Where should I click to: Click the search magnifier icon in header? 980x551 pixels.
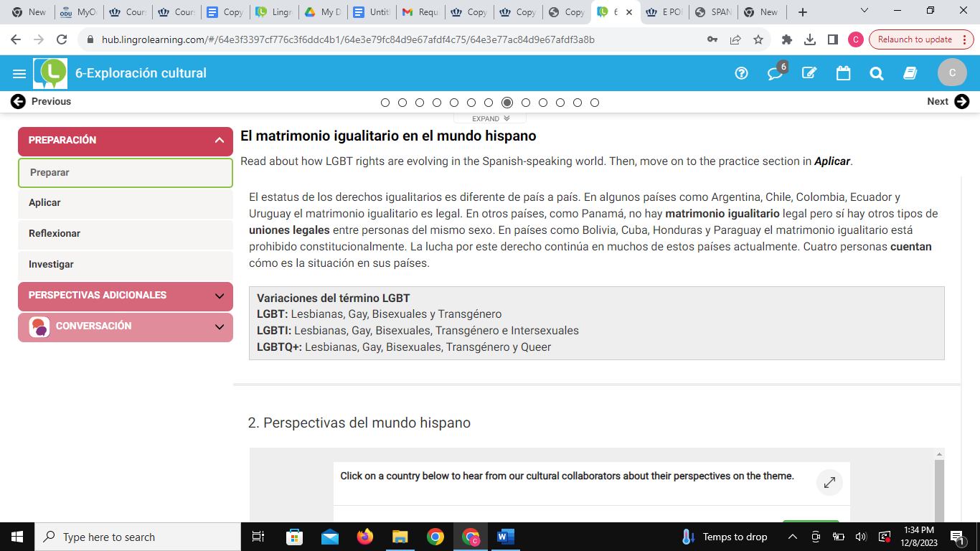[x=876, y=73]
